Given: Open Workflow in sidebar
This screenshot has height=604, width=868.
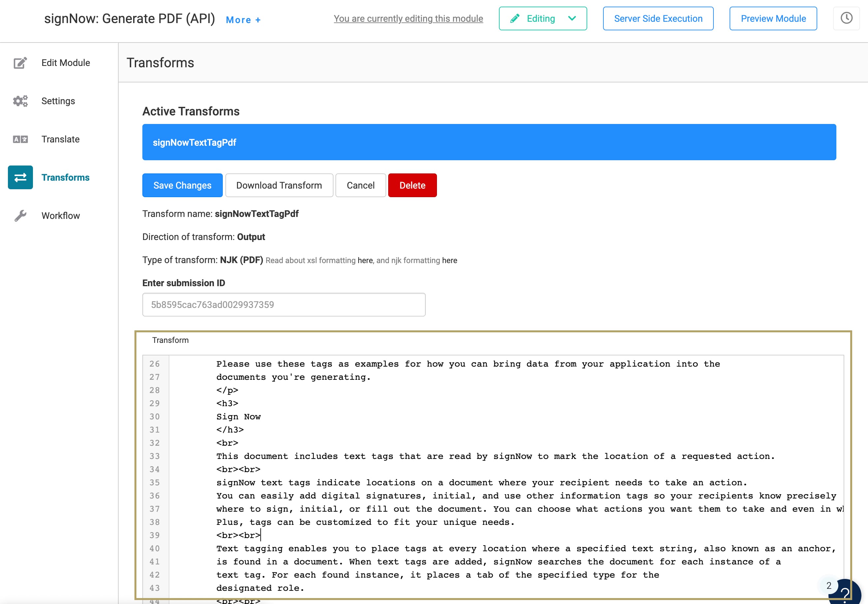Looking at the screenshot, I should (61, 216).
